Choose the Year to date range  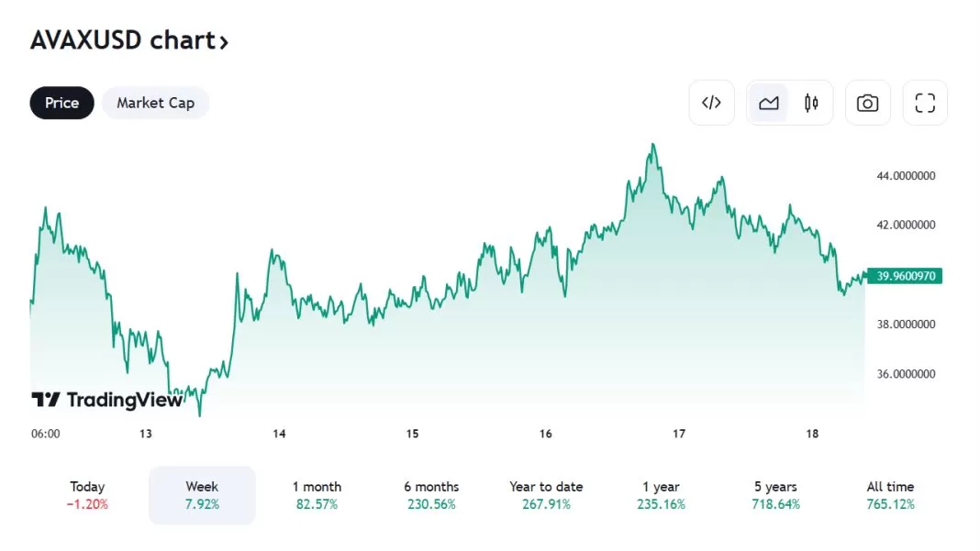(x=546, y=495)
